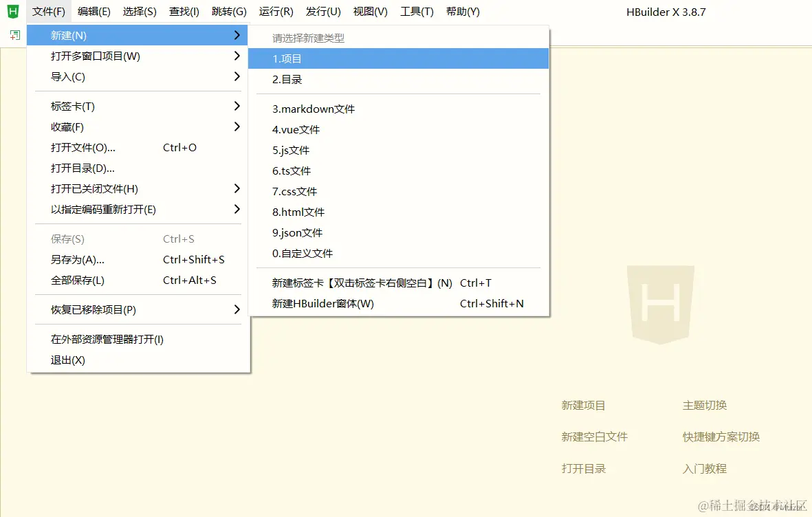Click the disabled 保存(S) entry
812x517 pixels.
coord(138,239)
